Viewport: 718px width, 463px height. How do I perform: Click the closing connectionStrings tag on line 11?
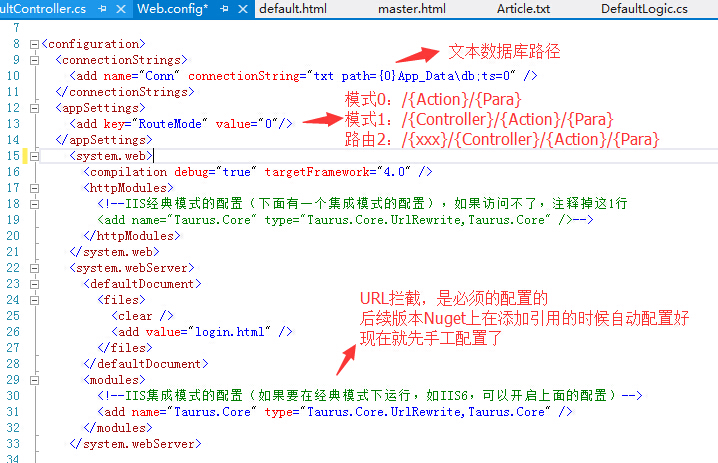point(125,92)
